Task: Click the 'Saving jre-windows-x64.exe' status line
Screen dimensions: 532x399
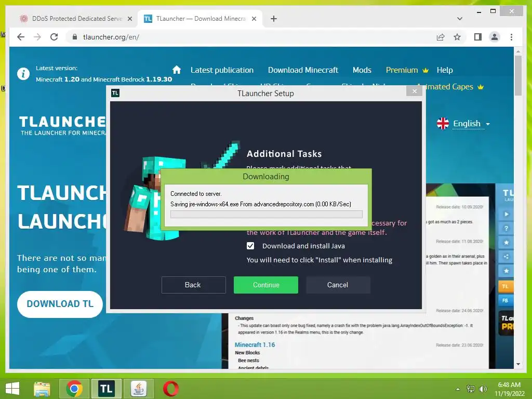Action: coord(261,204)
